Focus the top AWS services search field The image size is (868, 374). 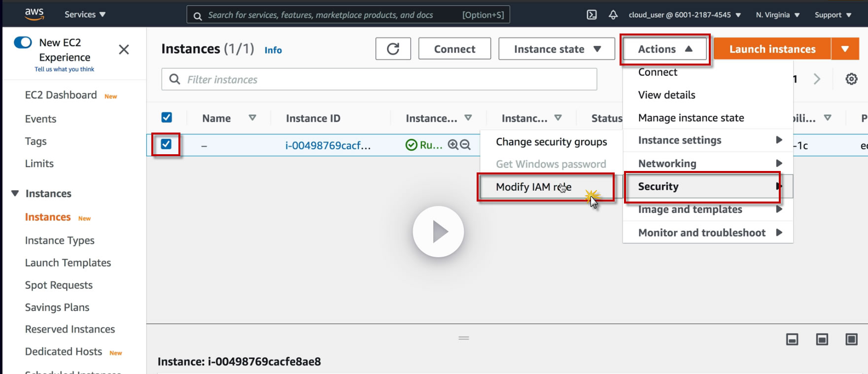pos(348,15)
